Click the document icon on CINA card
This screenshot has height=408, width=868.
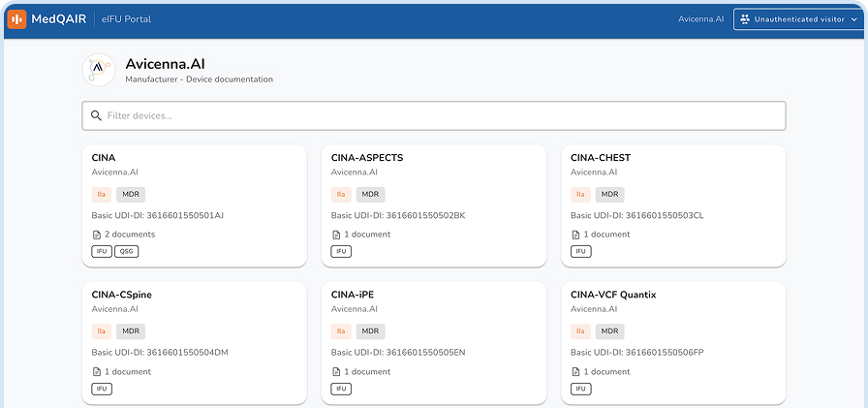pyautogui.click(x=96, y=235)
